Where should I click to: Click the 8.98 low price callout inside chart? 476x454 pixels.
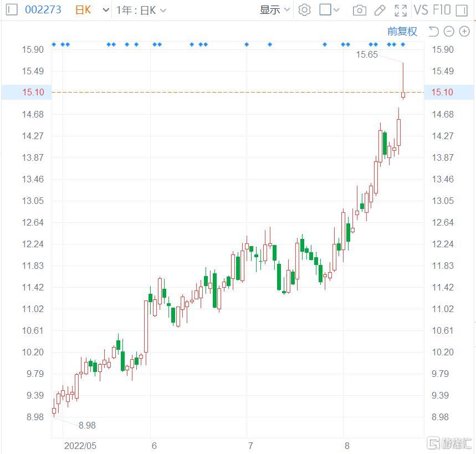click(x=87, y=425)
